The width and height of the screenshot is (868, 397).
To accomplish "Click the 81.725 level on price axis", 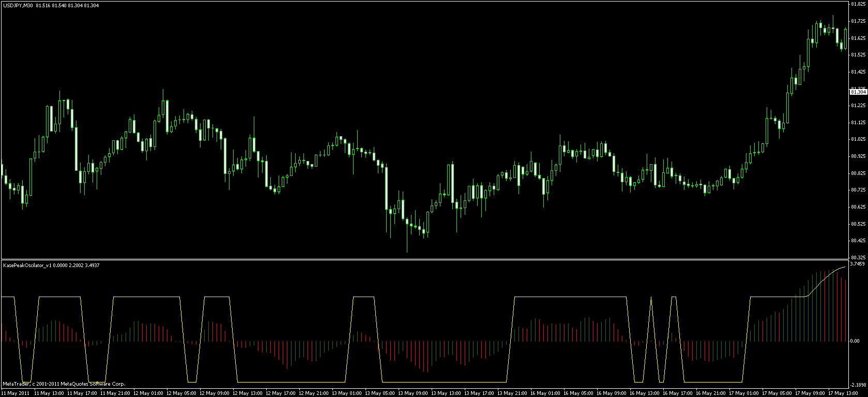I will pyautogui.click(x=858, y=21).
